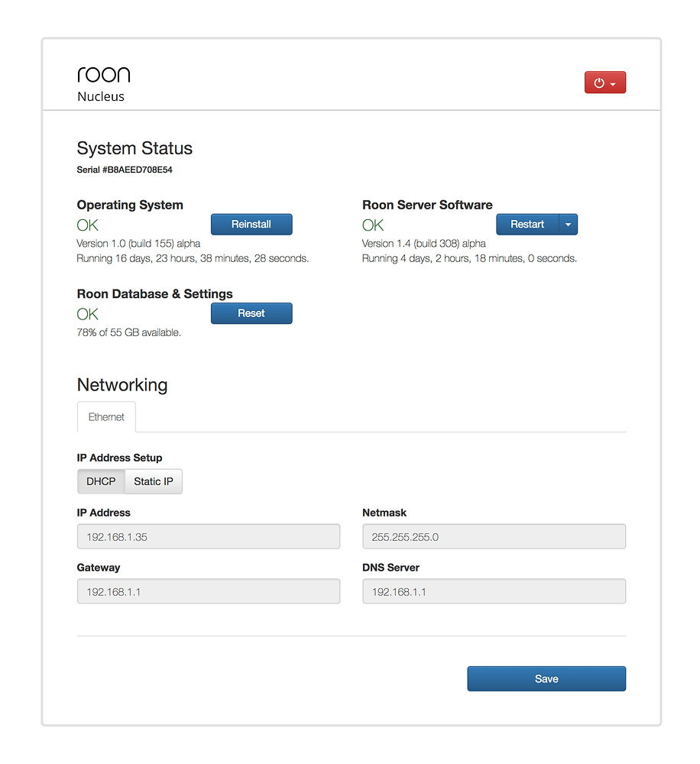The height and width of the screenshot is (764, 700).
Task: Restart the Roon Server Software
Action: click(x=528, y=224)
